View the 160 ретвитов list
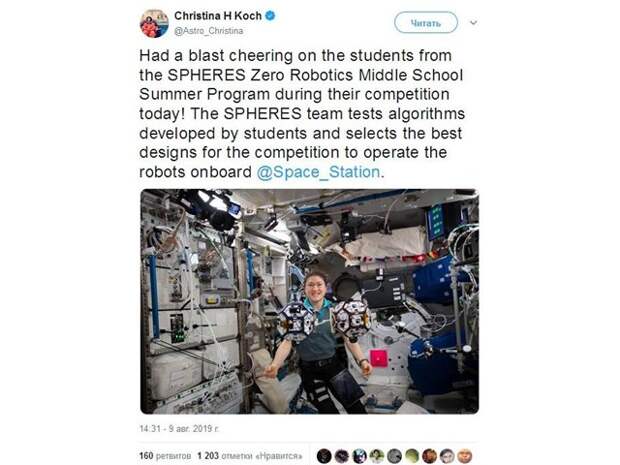The width and height of the screenshot is (620, 465). pyautogui.click(x=165, y=456)
